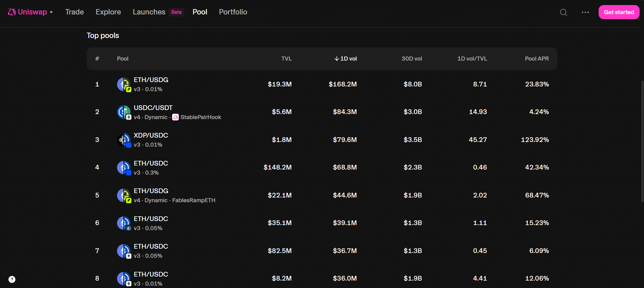Open the search magnifier icon
644x288 pixels.
563,12
